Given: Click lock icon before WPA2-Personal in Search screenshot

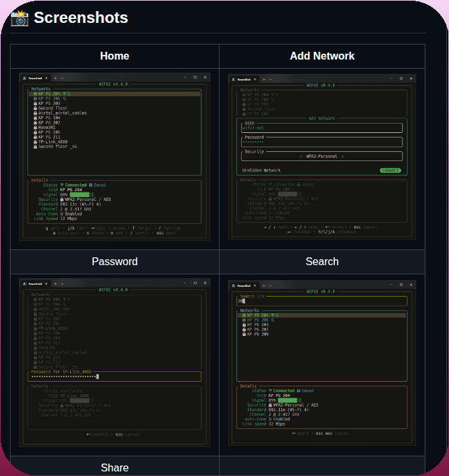Looking at the screenshot, I should coord(270,405).
